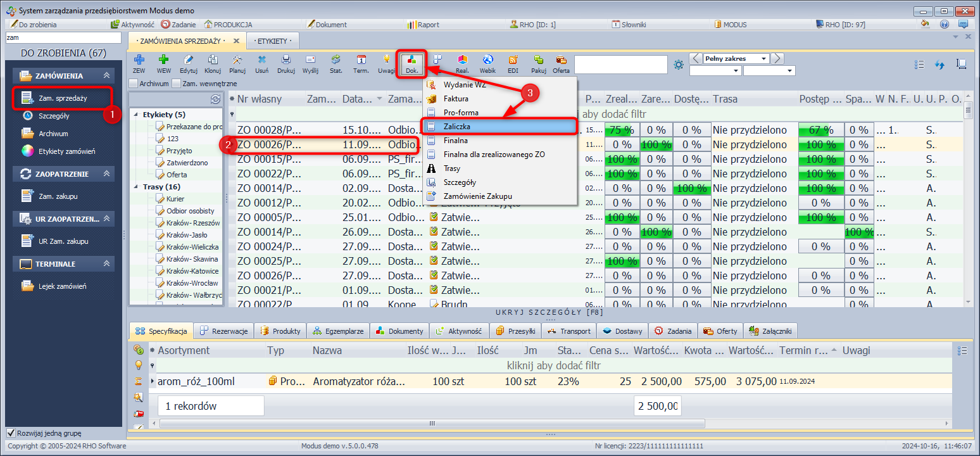Viewport: 980px width, 456px height.
Task: Toggle the Archiwum checkbox
Action: pyautogui.click(x=134, y=83)
